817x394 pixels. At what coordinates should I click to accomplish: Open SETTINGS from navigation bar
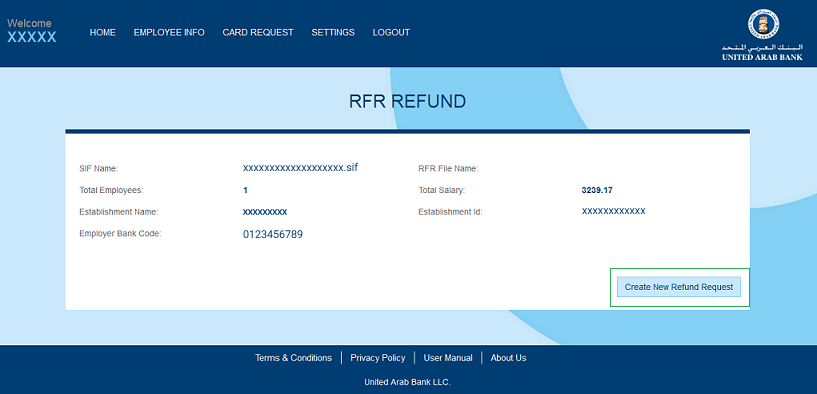pyautogui.click(x=333, y=32)
